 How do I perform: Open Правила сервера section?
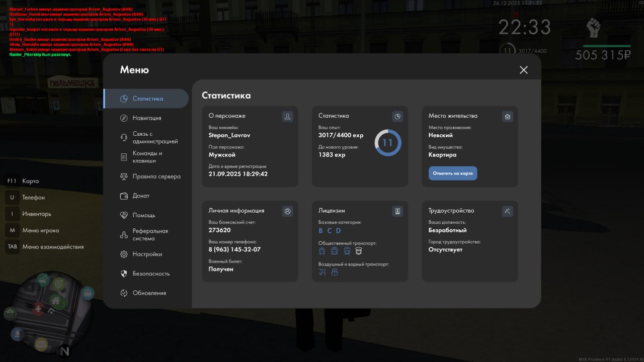(156, 176)
